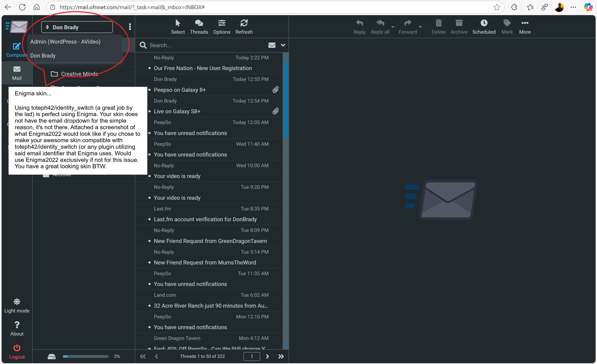Open the browser favorites list icon
The image size is (597, 364).
[530, 7]
